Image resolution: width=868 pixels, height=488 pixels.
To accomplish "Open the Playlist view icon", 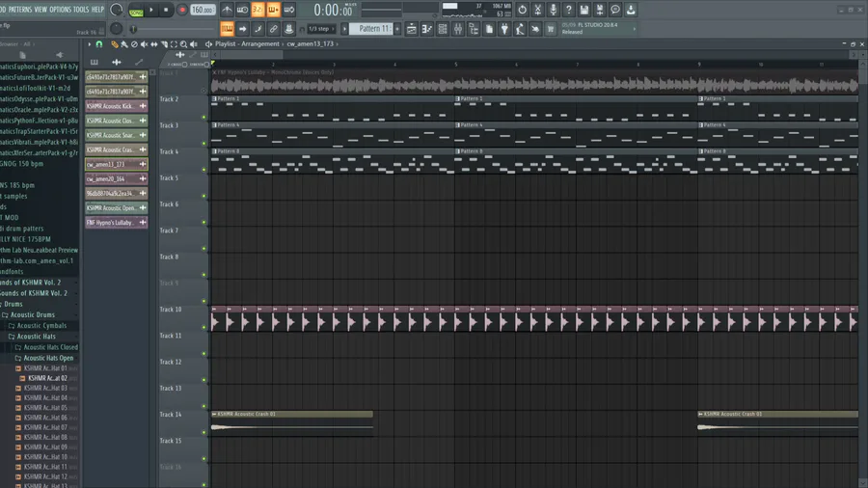I will click(411, 29).
